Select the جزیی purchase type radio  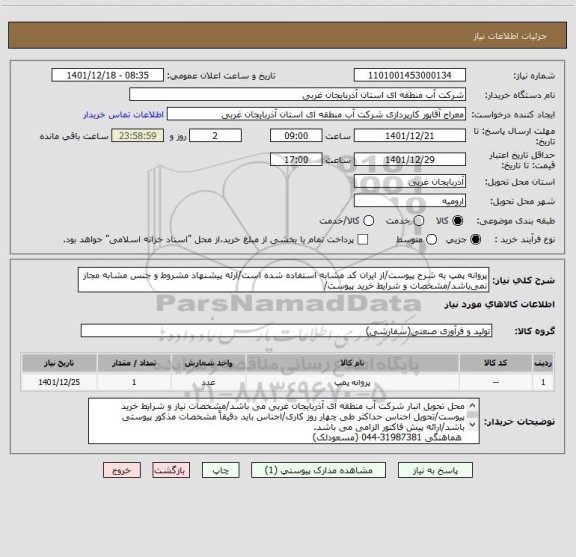tap(476, 240)
